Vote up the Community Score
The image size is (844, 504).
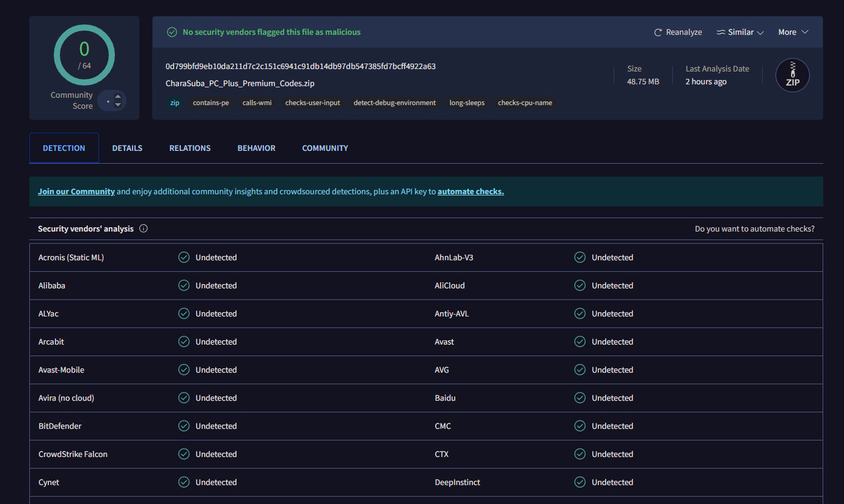click(x=118, y=97)
